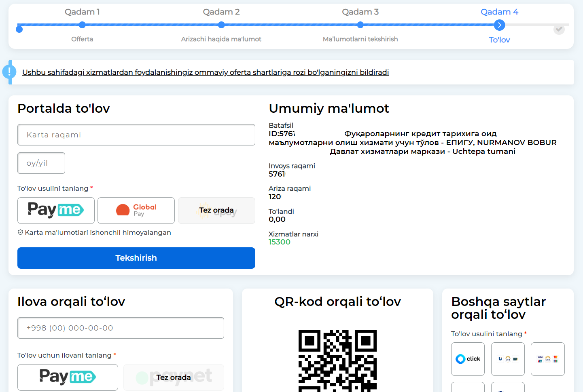Viewport: 583px width, 392px height.
Task: Click the QR code image
Action: point(337,361)
